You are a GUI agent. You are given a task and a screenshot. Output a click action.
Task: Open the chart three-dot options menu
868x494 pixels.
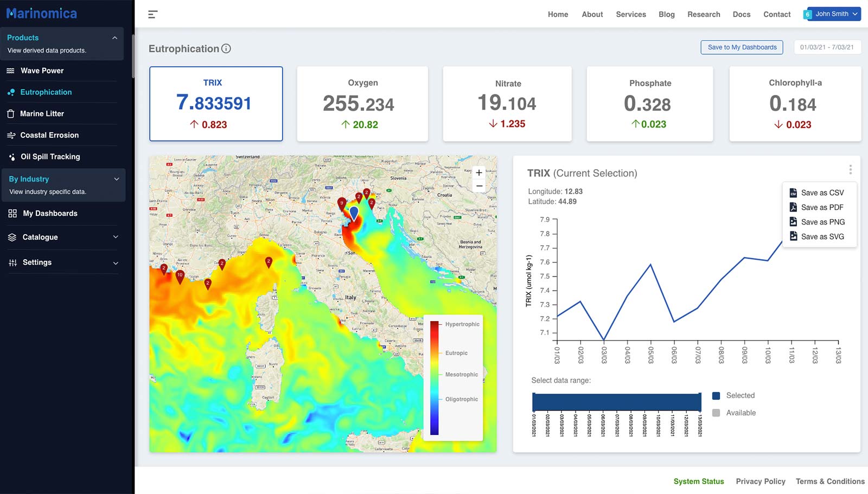(x=850, y=170)
